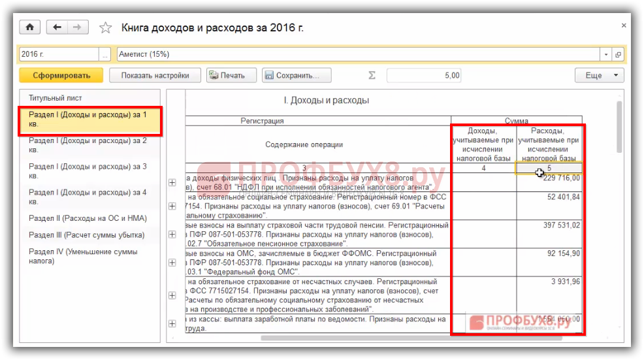Screen dimensions: 644x360
Task: Click the Печать printer button
Action: [226, 75]
